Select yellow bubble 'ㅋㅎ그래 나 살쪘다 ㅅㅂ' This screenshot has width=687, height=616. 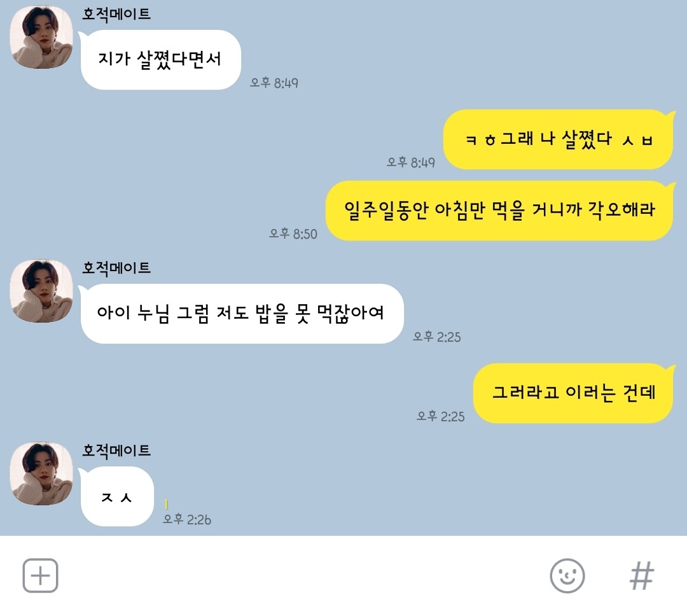point(558,139)
